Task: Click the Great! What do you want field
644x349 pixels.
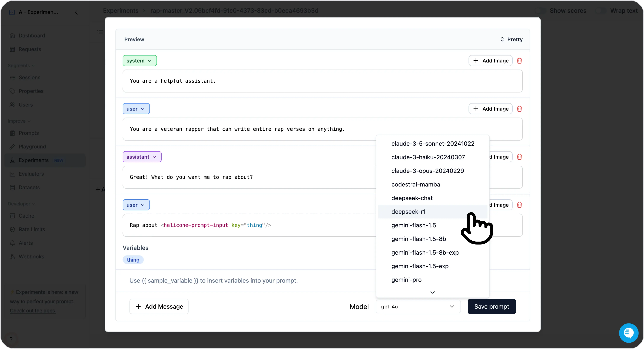Action: pyautogui.click(x=322, y=177)
